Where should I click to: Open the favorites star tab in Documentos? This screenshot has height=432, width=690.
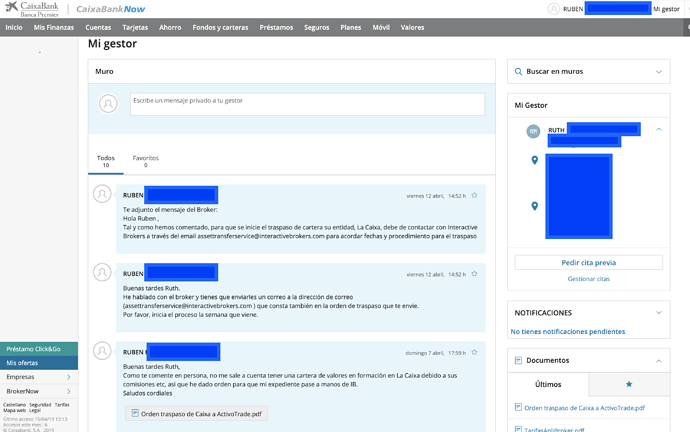click(x=629, y=384)
